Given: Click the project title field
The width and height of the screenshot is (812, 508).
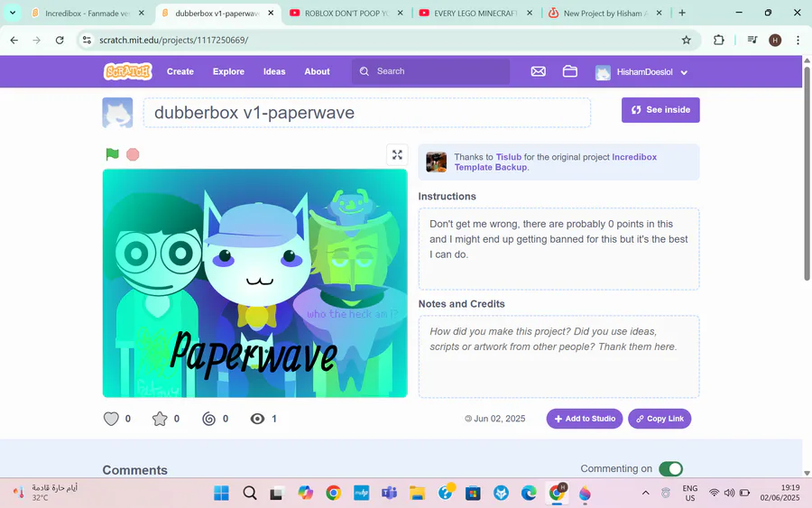Looking at the screenshot, I should tap(366, 113).
